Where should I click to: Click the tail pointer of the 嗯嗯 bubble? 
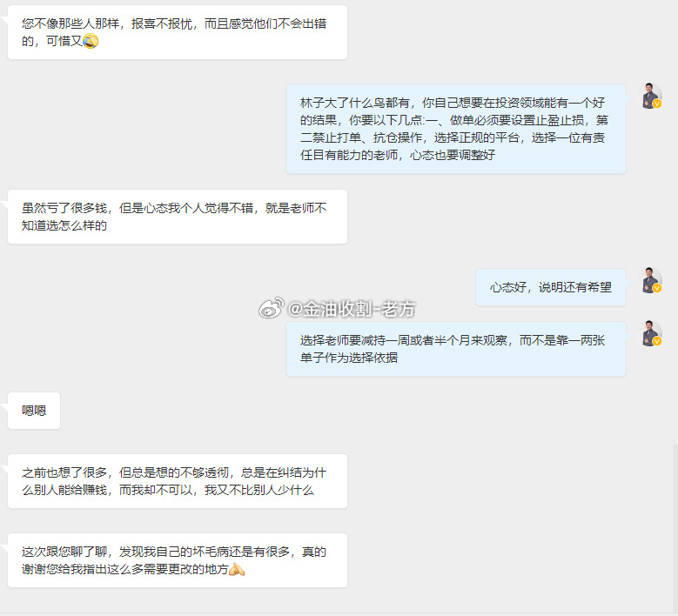(4, 406)
